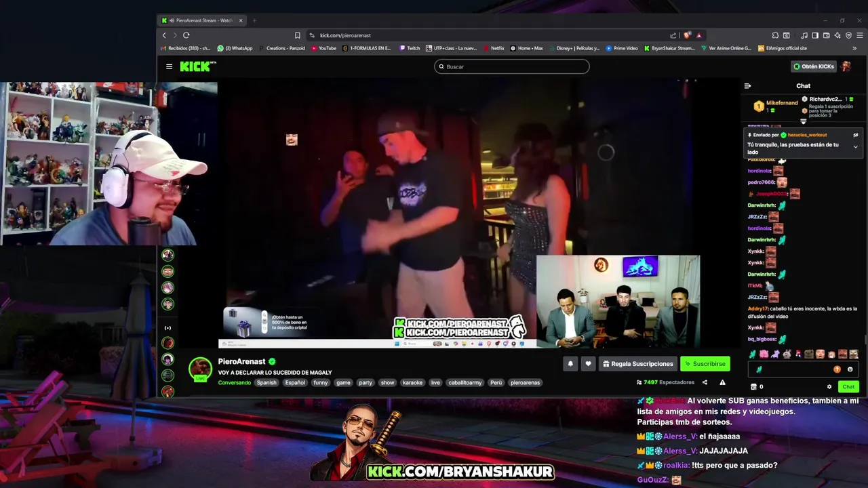This screenshot has width=868, height=488.
Task: Hide the pinned message with eye-slash icon
Action: click(856, 135)
